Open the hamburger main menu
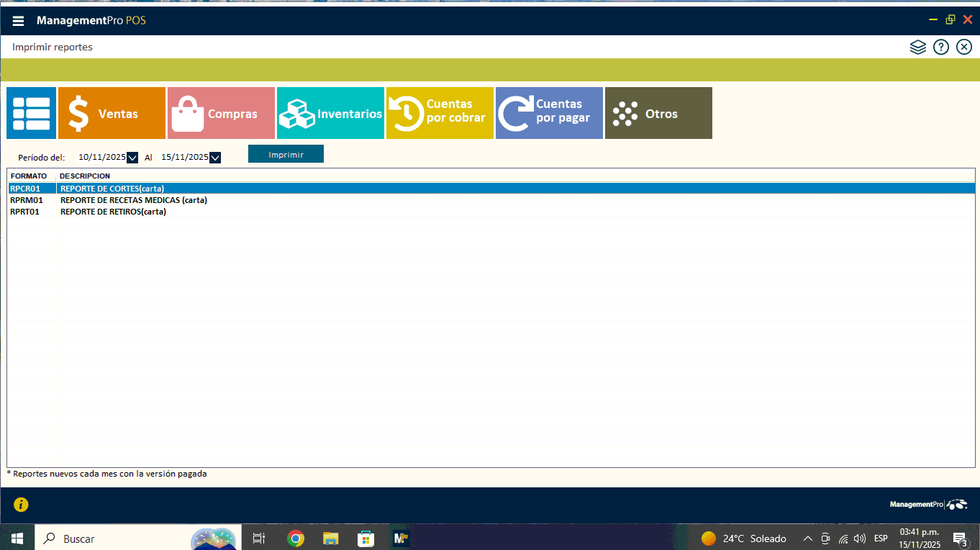This screenshot has height=550, width=980. coord(18,21)
